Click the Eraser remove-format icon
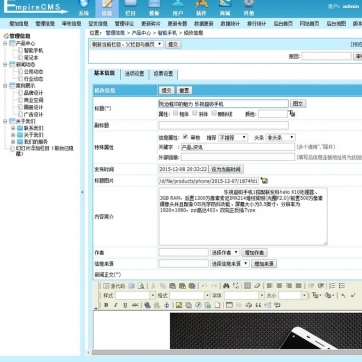 257,286
